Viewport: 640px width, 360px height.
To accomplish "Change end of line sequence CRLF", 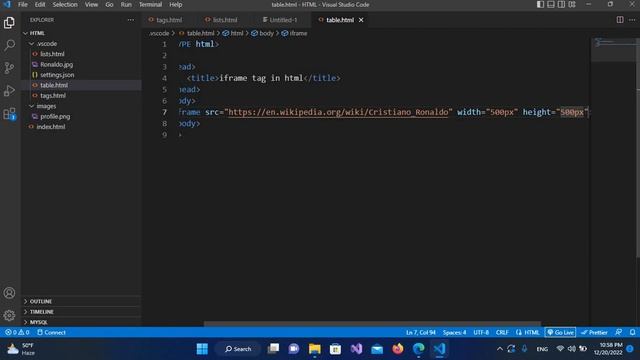I will 502,332.
